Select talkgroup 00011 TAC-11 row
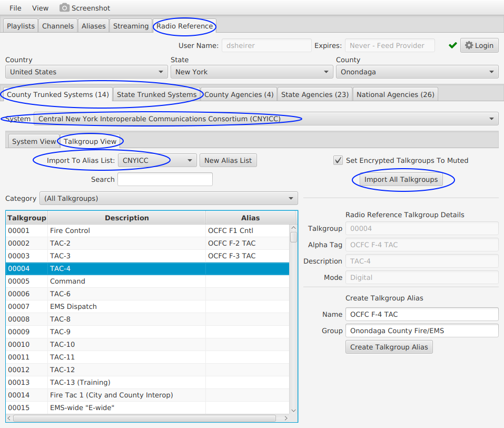 click(x=147, y=357)
